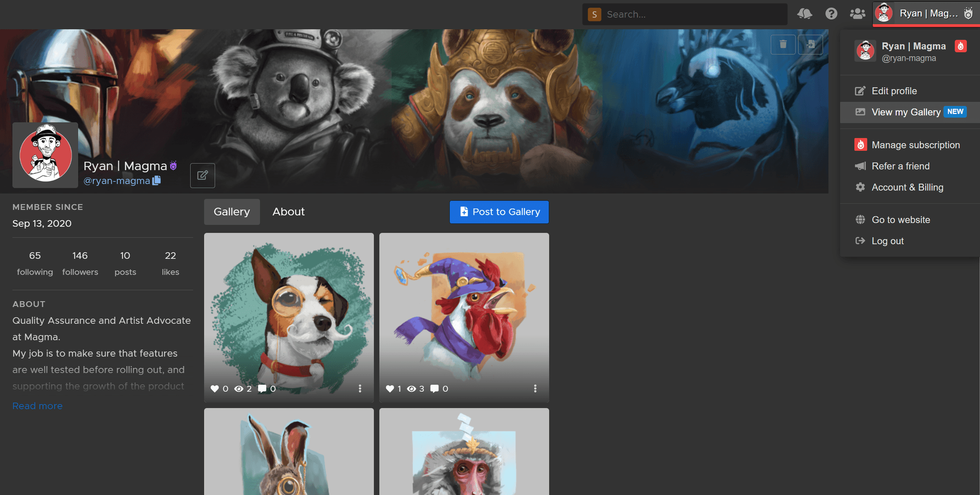Switch to the About tab
This screenshot has width=980, height=495.
[x=288, y=211]
